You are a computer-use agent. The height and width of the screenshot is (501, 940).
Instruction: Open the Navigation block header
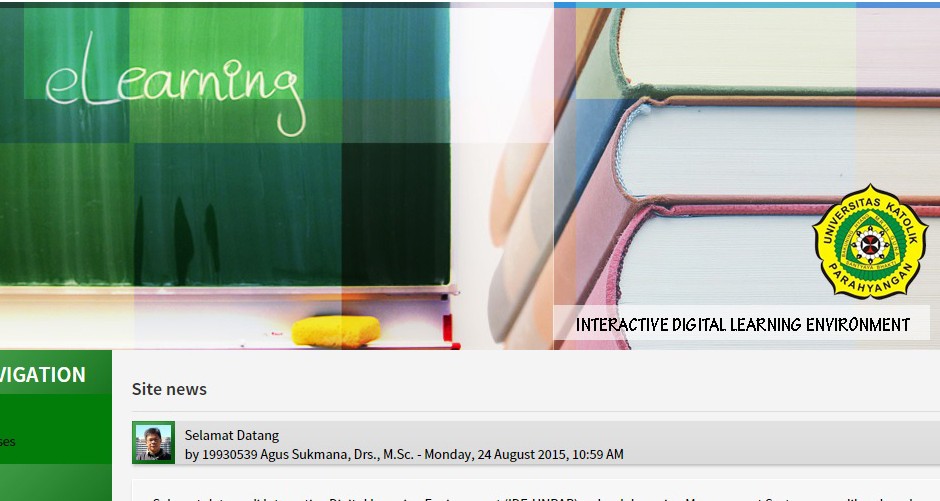tap(45, 375)
